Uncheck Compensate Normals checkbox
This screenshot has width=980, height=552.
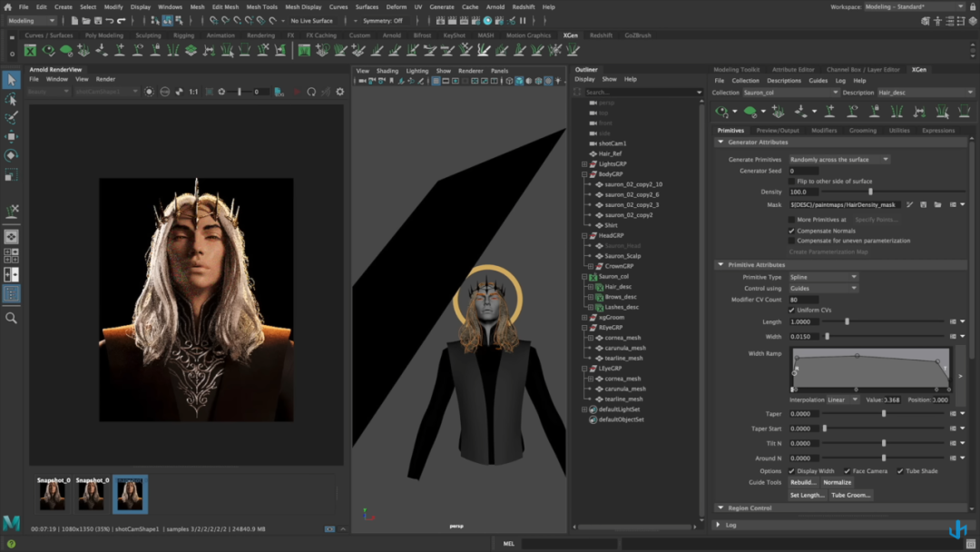pos(791,231)
